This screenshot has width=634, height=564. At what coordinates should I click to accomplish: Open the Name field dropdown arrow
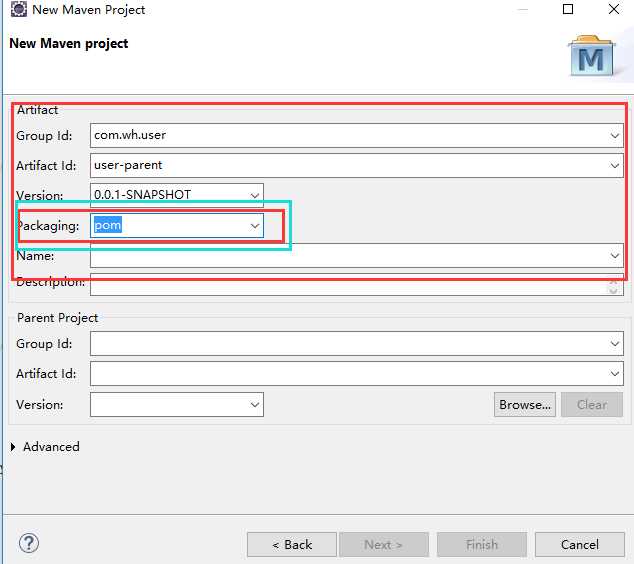[x=615, y=256]
